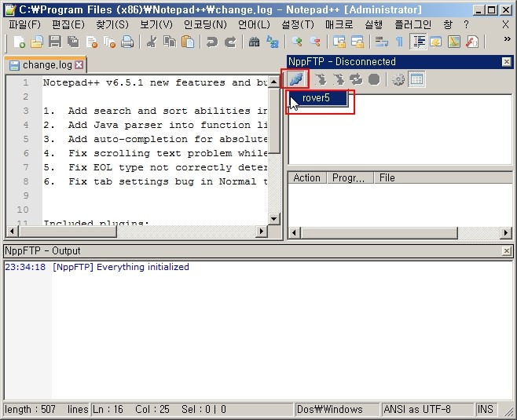Click the Save file floppy icon

[55, 42]
